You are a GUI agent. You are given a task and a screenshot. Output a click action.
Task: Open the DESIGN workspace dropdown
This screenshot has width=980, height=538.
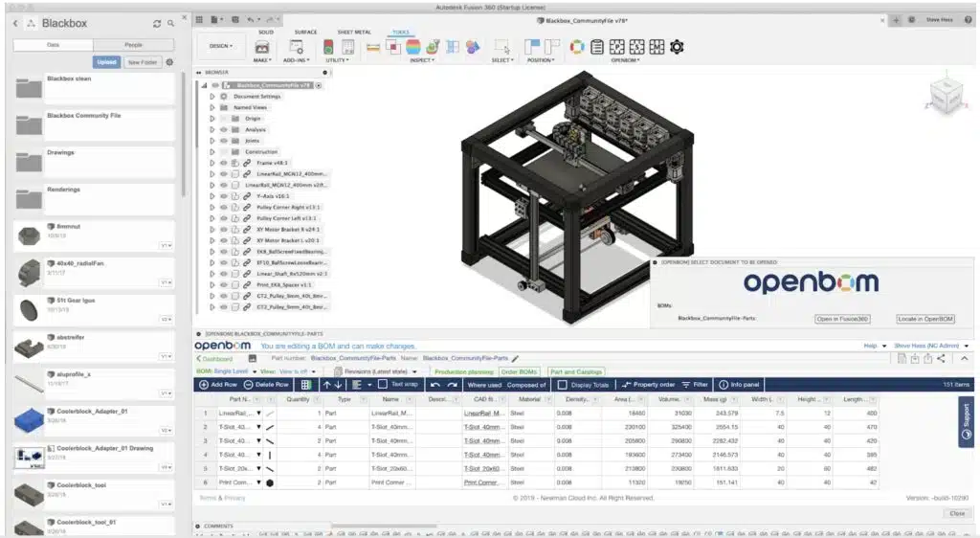click(x=221, y=46)
